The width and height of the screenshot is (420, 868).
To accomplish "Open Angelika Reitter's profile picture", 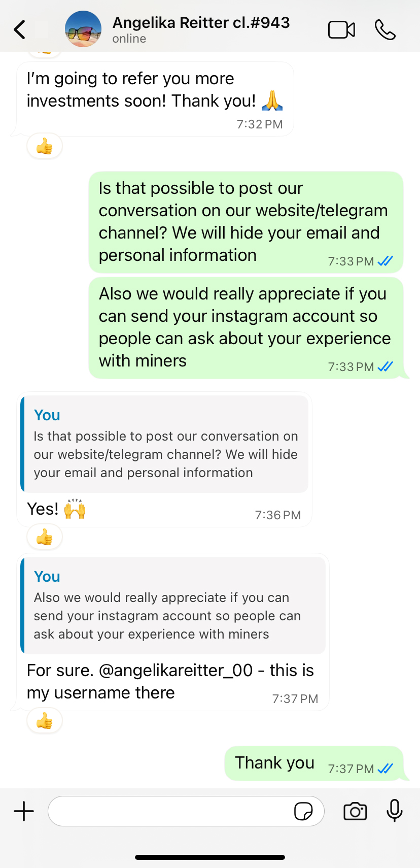I will click(x=83, y=29).
